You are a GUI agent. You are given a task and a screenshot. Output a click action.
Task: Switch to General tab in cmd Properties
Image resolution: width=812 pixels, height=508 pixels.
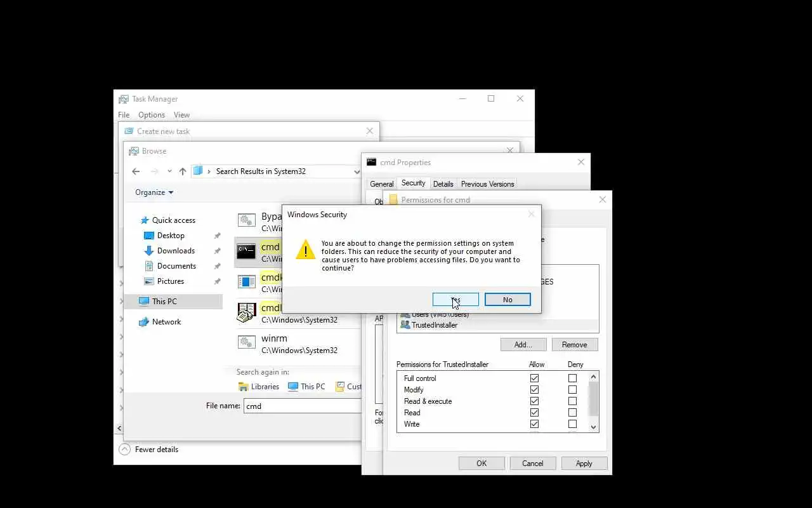382,184
